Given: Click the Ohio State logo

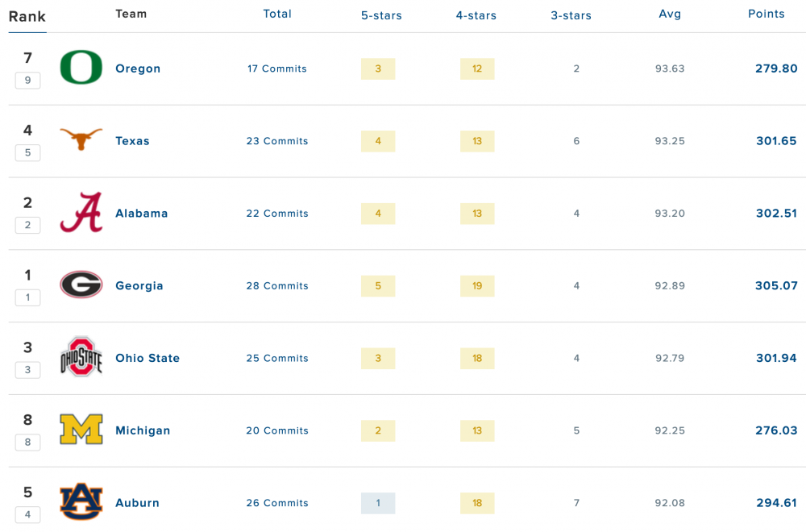Looking at the screenshot, I should tap(81, 357).
